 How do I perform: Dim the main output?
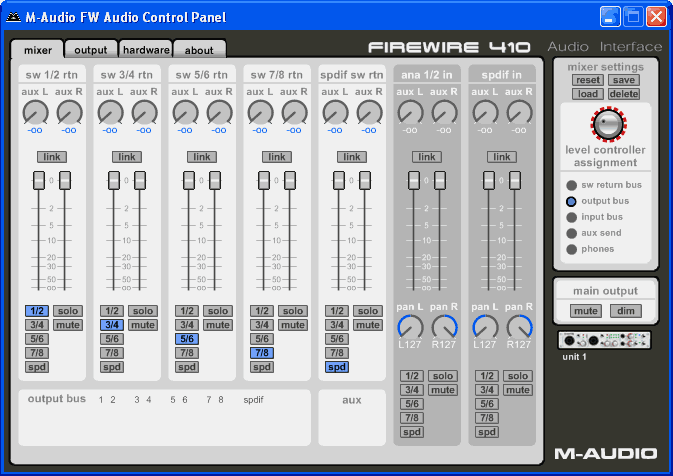(x=626, y=311)
